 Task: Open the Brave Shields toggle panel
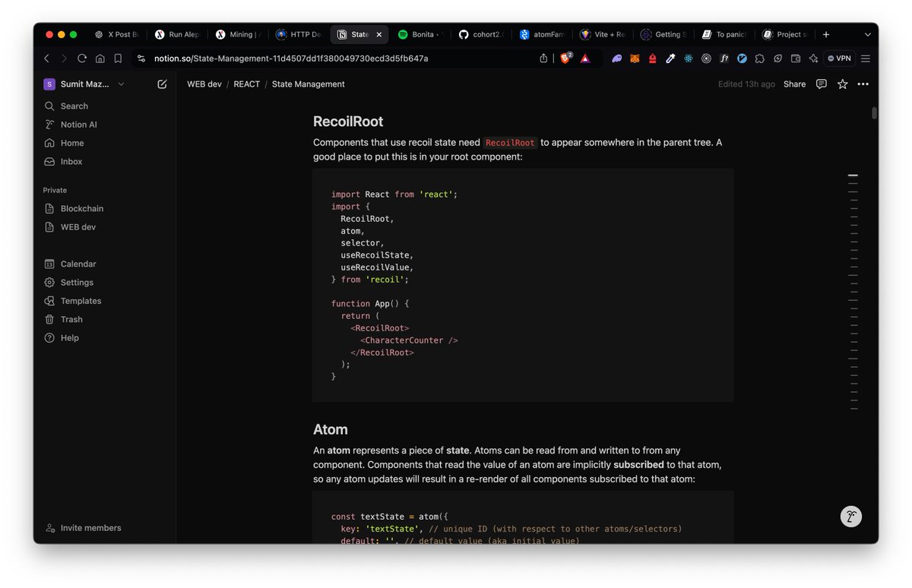click(x=566, y=58)
